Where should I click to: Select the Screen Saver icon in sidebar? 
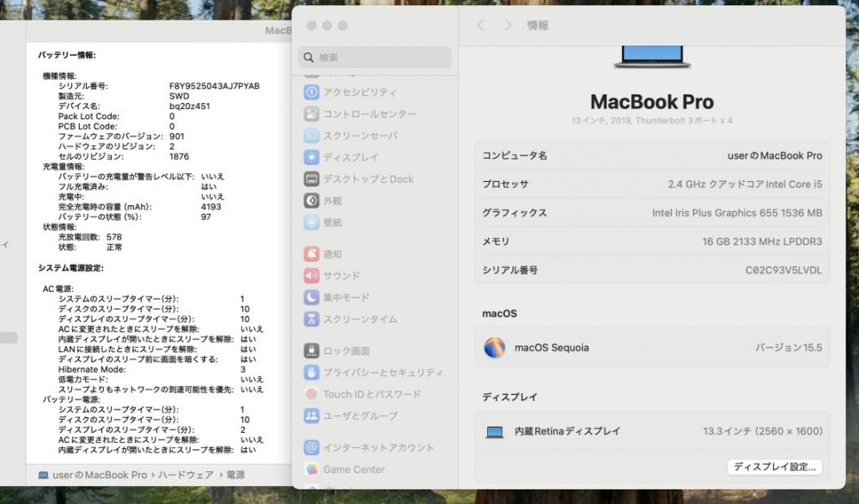pyautogui.click(x=311, y=136)
